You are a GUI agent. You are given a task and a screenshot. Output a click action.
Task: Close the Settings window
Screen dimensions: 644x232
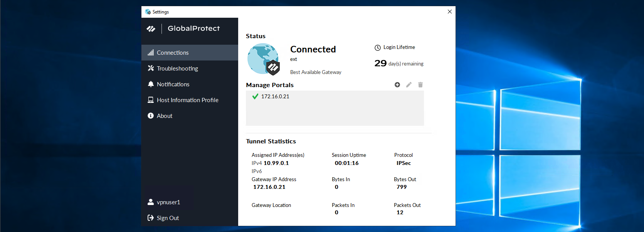coord(449,12)
